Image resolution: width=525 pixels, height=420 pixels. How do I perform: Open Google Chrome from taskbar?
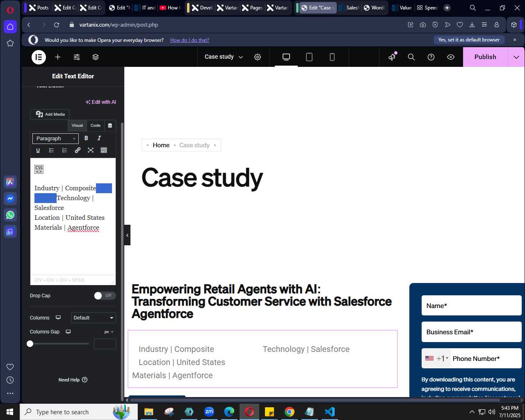[x=290, y=412]
